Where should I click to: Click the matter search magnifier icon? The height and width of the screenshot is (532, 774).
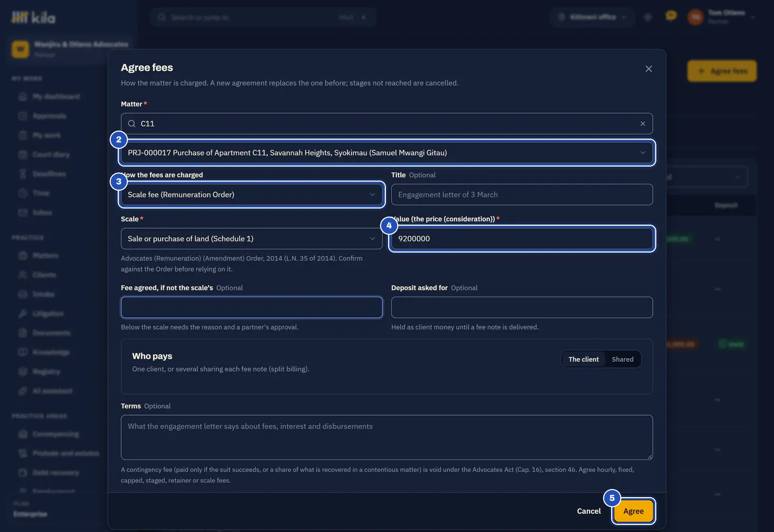click(132, 124)
